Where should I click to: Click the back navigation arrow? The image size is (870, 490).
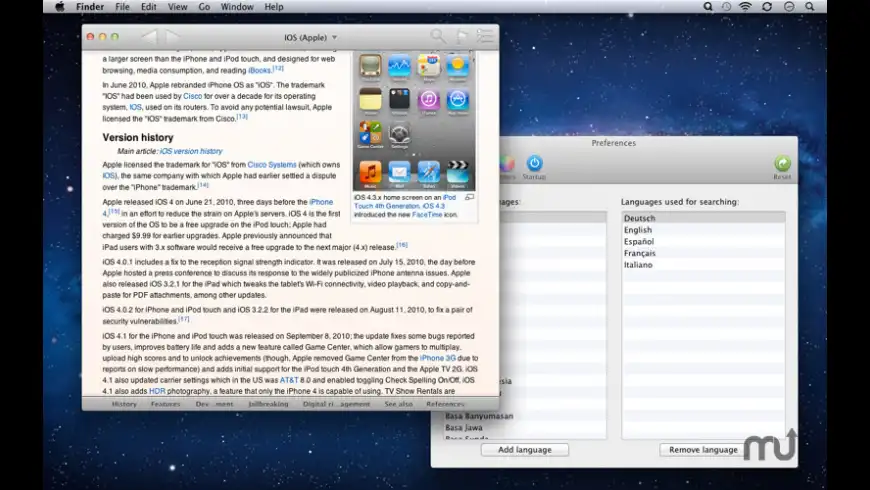click(149, 37)
